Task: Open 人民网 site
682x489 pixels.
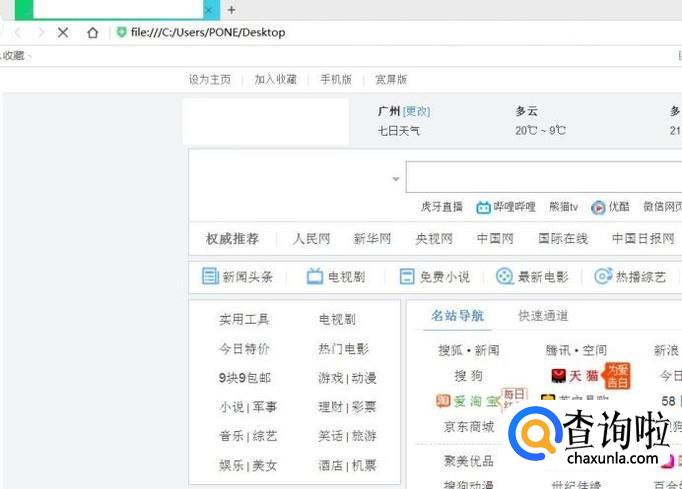Action: tap(311, 239)
